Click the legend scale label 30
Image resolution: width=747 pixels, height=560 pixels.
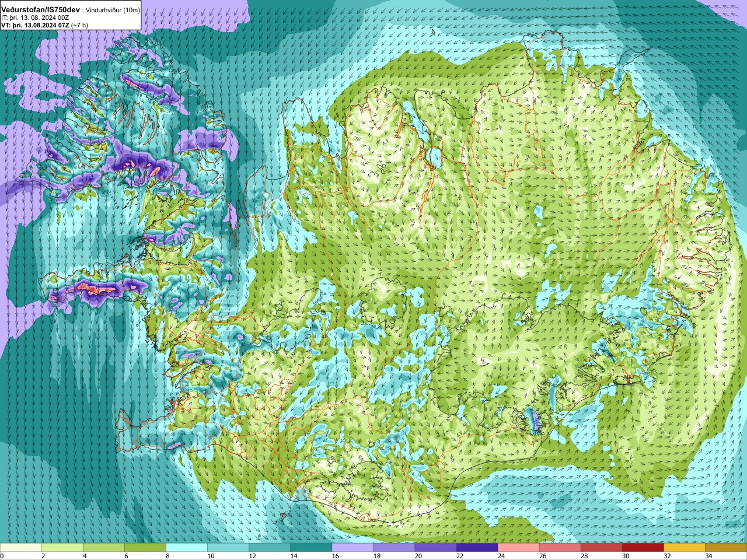point(625,556)
